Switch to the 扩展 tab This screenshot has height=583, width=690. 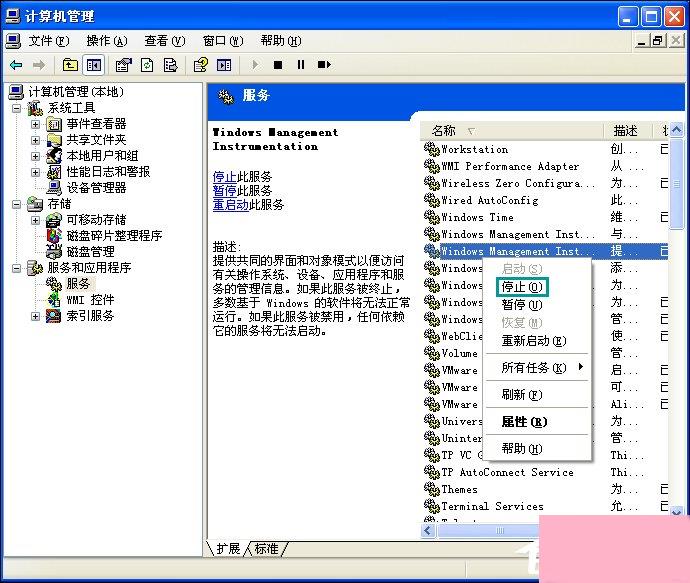point(228,549)
